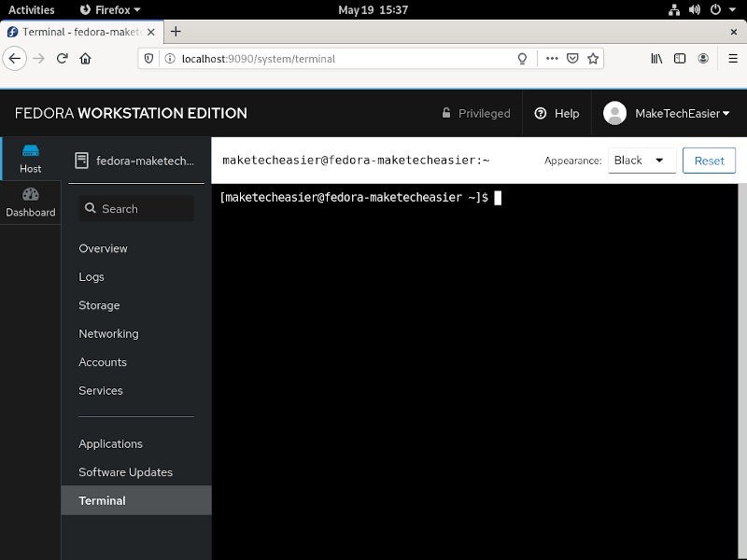Click the Search field in Cockpit sidebar
Screen dimensions: 747x560
point(135,208)
